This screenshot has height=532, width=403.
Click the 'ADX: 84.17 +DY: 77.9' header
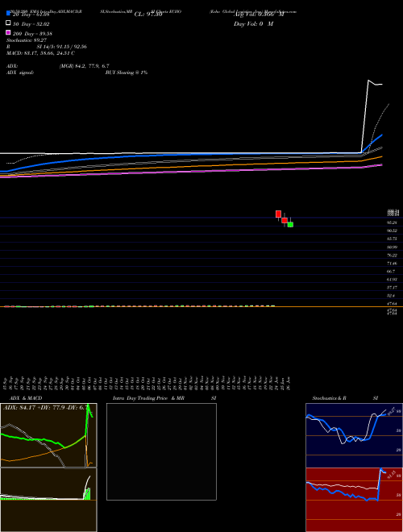click(x=47, y=407)
